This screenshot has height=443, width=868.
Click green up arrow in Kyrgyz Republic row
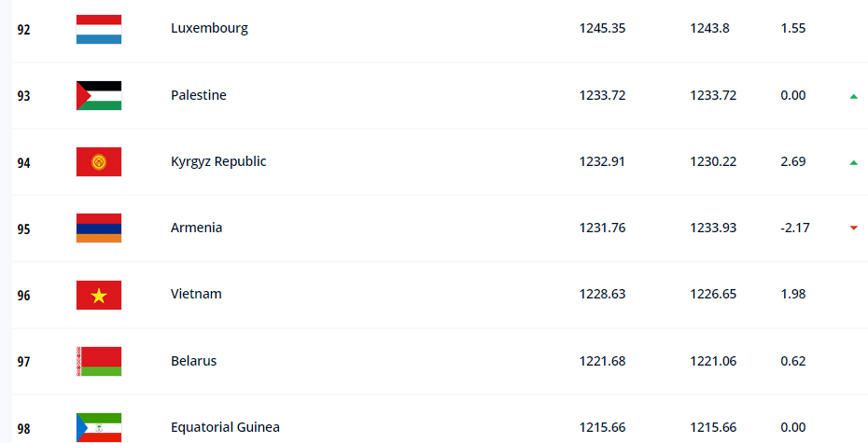[x=853, y=162]
